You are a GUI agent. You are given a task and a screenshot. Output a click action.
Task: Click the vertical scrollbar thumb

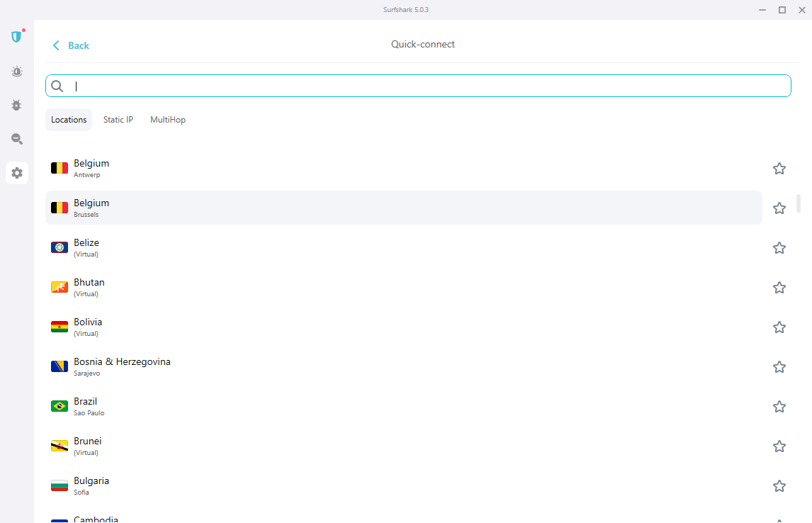point(799,203)
